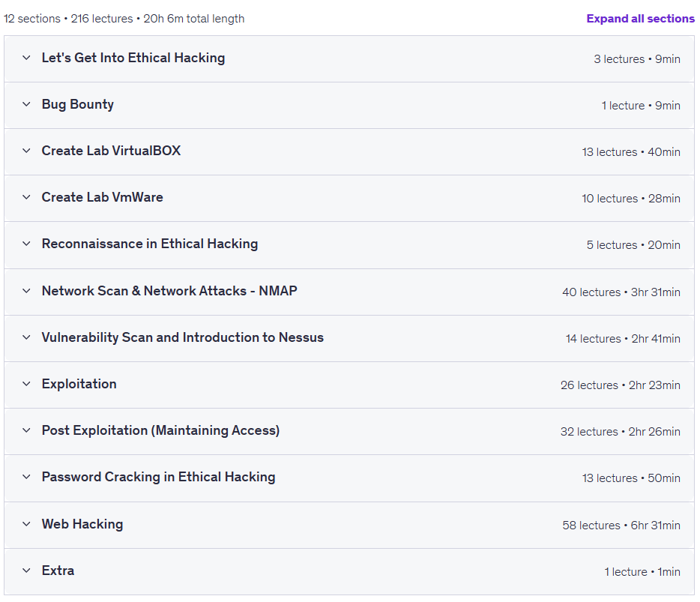The width and height of the screenshot is (700, 602).
Task: Open the Let's Get Into Ethical Hacking title
Action: pos(133,58)
